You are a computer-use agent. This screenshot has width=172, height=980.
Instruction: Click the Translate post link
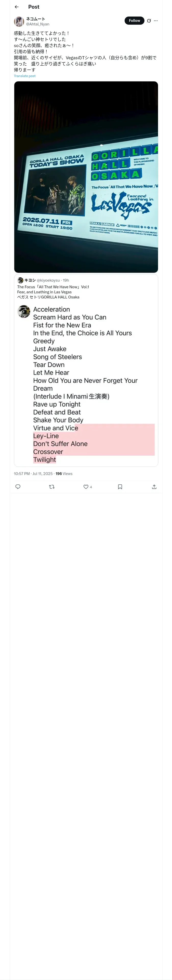24,76
